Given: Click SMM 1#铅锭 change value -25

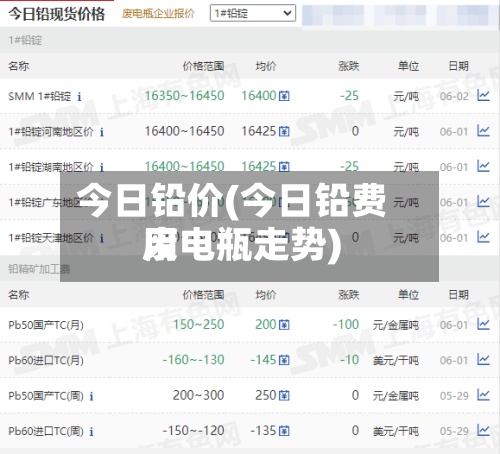Looking at the screenshot, I should (x=349, y=96).
